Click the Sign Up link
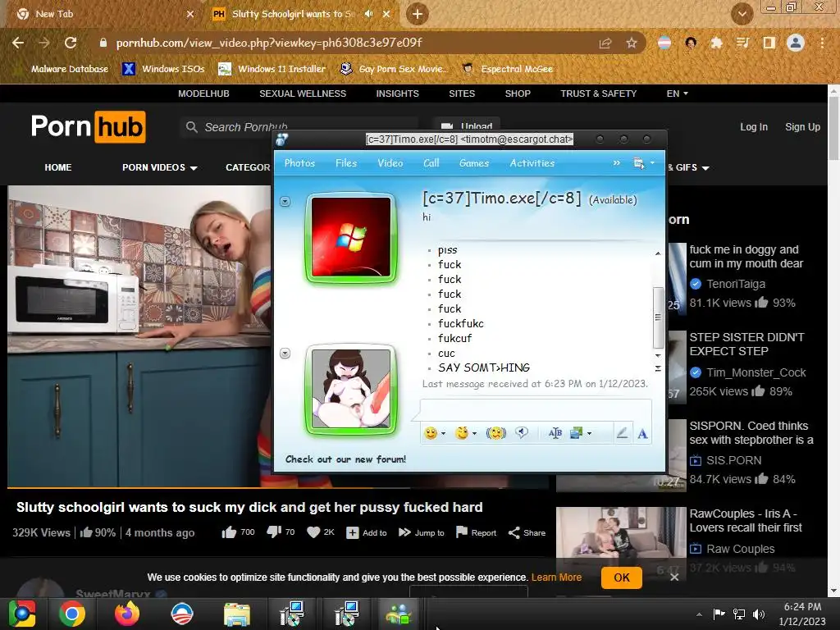The height and width of the screenshot is (630, 840). pyautogui.click(x=802, y=127)
